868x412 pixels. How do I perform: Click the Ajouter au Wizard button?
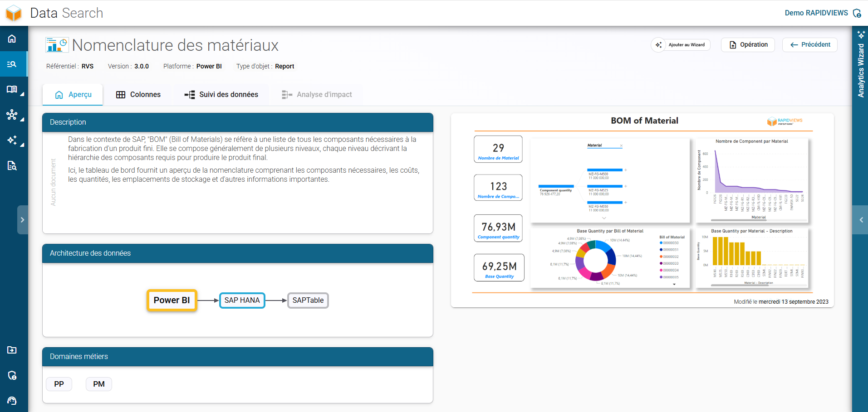click(x=681, y=45)
